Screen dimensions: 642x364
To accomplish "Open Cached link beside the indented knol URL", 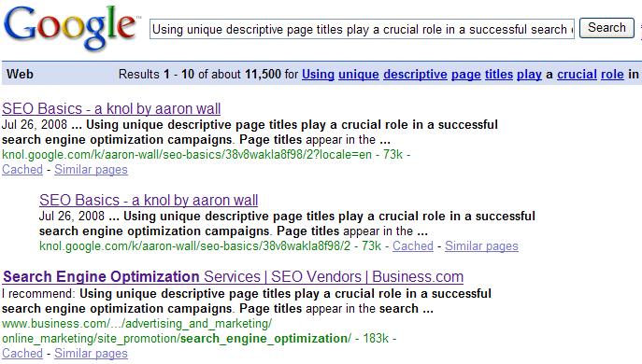I will tap(413, 245).
